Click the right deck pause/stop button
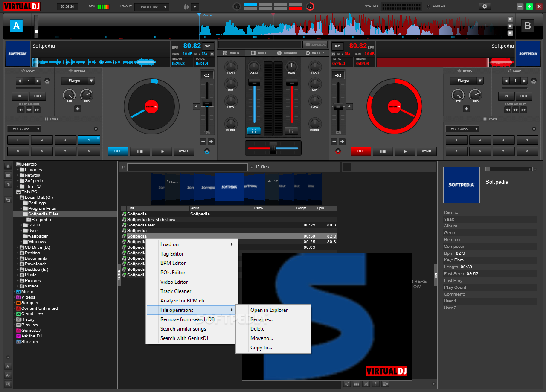Screen dimensions: 546x392 [383, 151]
